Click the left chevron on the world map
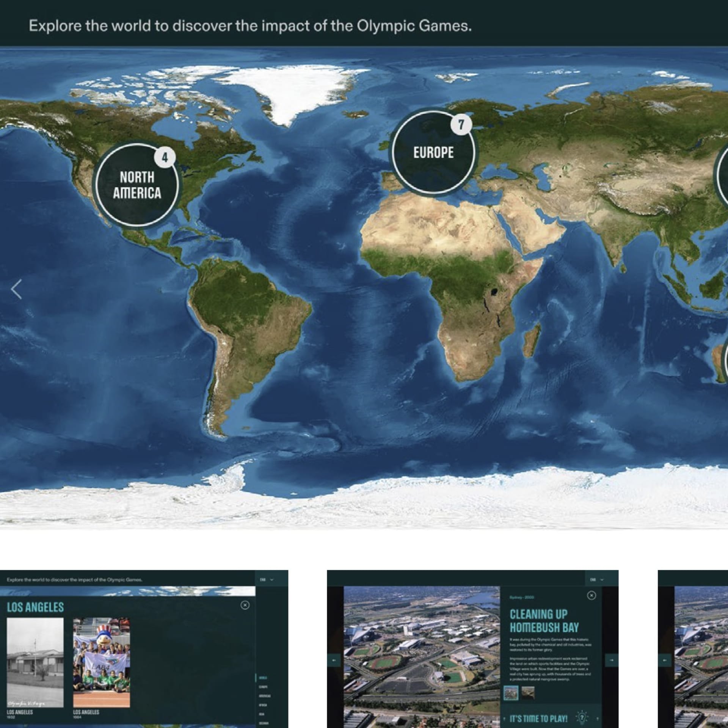This screenshot has height=728, width=728. click(x=16, y=290)
